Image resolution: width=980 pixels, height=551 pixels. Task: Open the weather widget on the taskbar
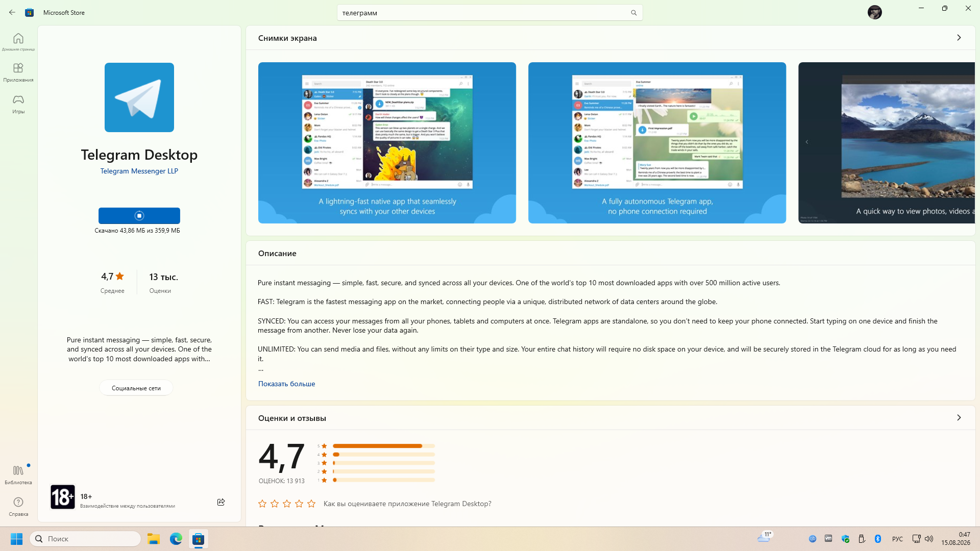(x=765, y=537)
